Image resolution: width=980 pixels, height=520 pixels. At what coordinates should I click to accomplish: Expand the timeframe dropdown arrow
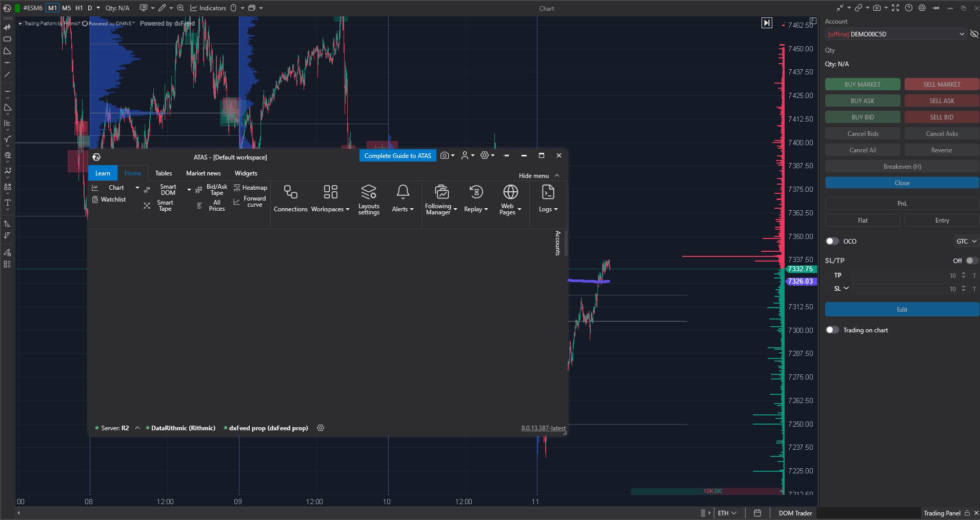(98, 8)
